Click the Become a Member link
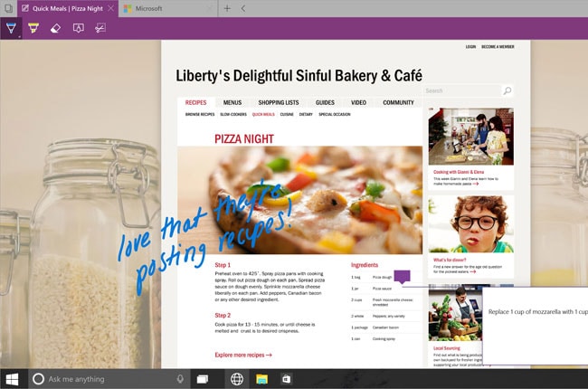This screenshot has width=588, height=389. pyautogui.click(x=497, y=46)
